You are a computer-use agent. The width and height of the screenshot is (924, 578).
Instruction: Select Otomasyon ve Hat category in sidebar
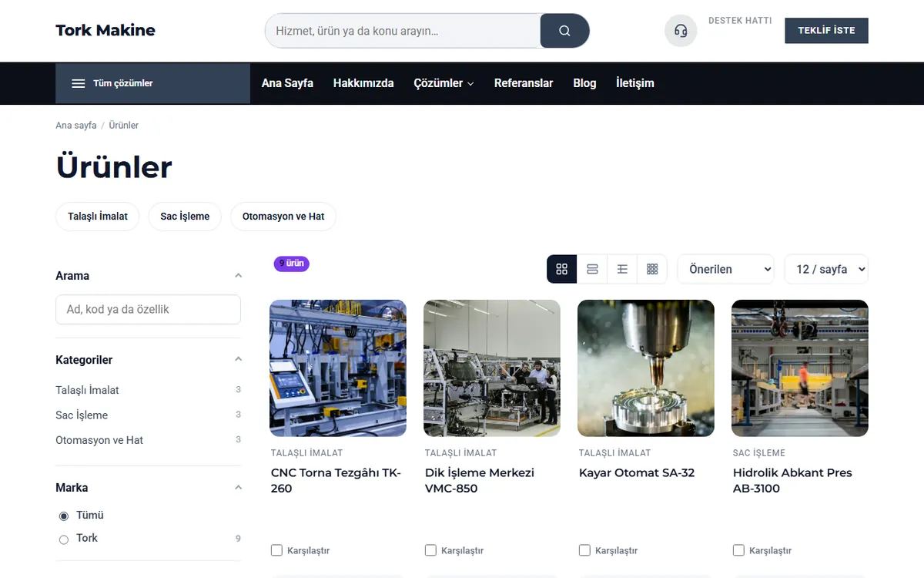point(99,440)
